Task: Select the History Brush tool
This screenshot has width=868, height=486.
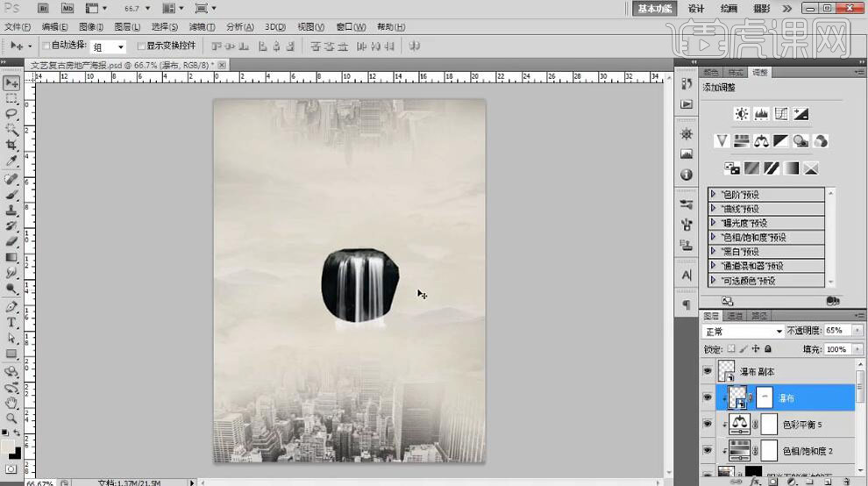Action: click(11, 226)
